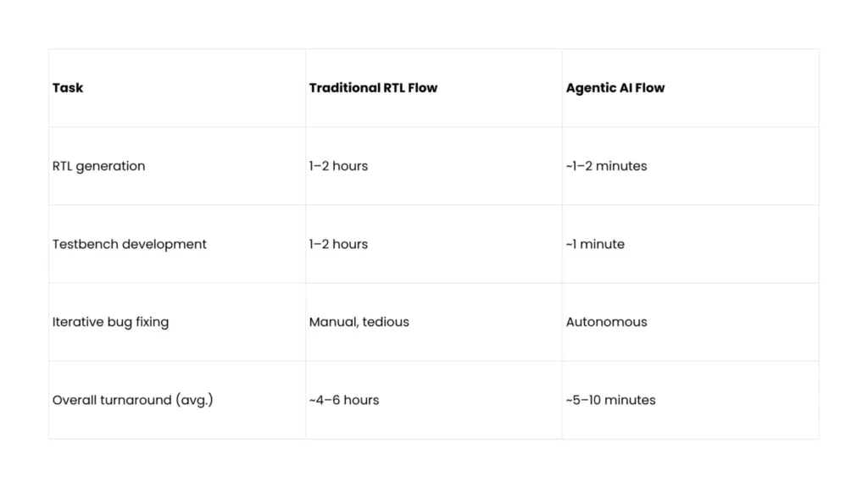Image resolution: width=868 pixels, height=488 pixels.
Task: Click the Agentic AI Flow header
Action: click(690, 88)
